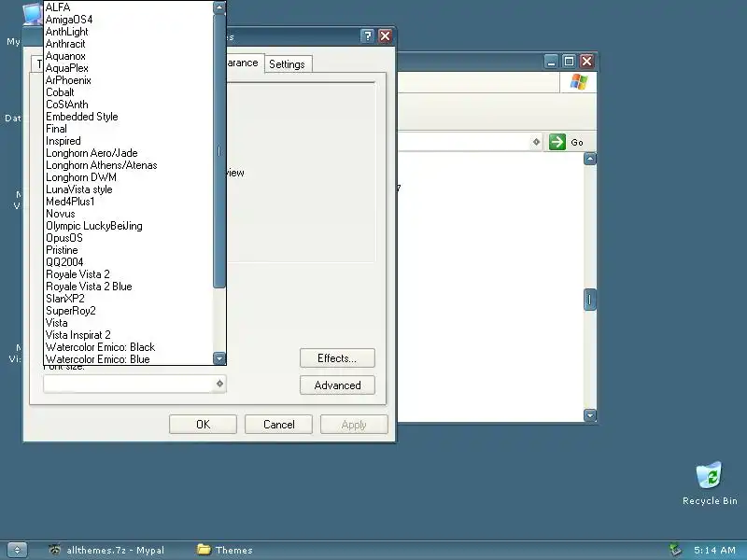Pick LunaVista style entry
The image size is (747, 560).
[128, 189]
